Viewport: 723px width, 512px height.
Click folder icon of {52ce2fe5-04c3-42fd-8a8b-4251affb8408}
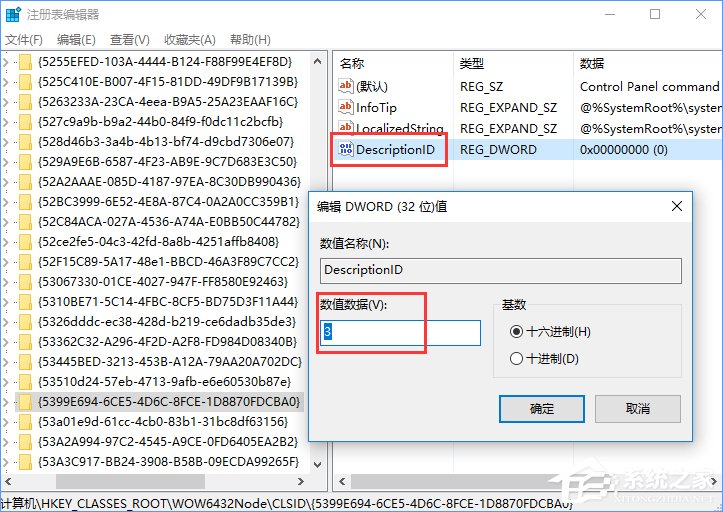(x=25, y=242)
